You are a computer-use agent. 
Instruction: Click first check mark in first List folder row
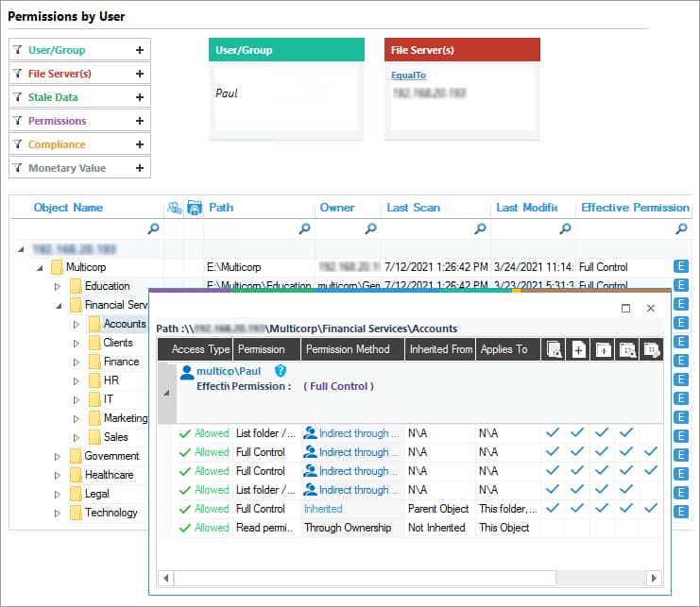[x=553, y=432]
